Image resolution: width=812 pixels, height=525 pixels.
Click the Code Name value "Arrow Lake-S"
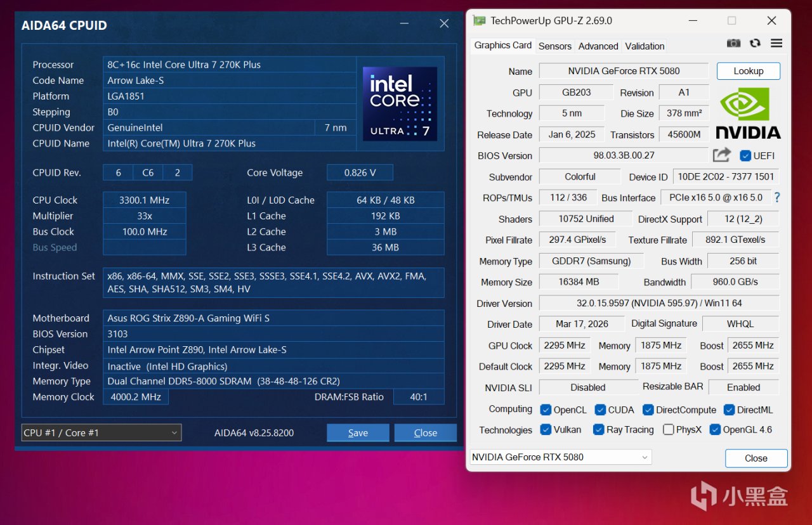click(x=230, y=81)
